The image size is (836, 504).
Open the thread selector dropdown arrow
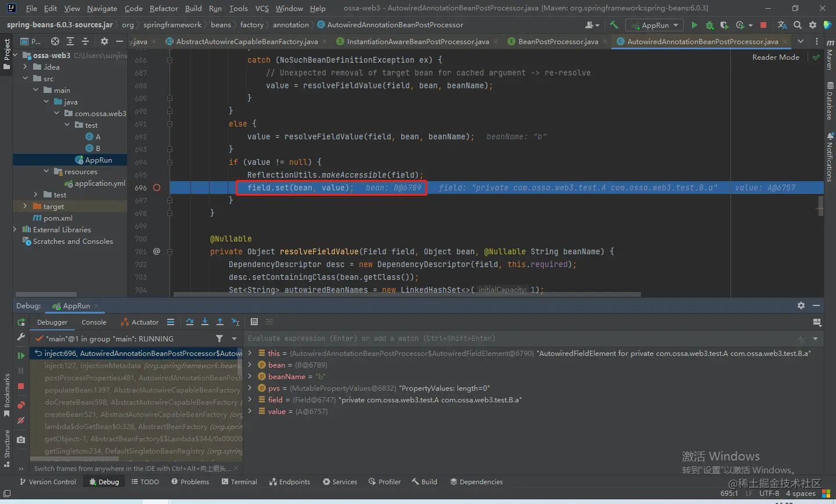[x=235, y=339]
